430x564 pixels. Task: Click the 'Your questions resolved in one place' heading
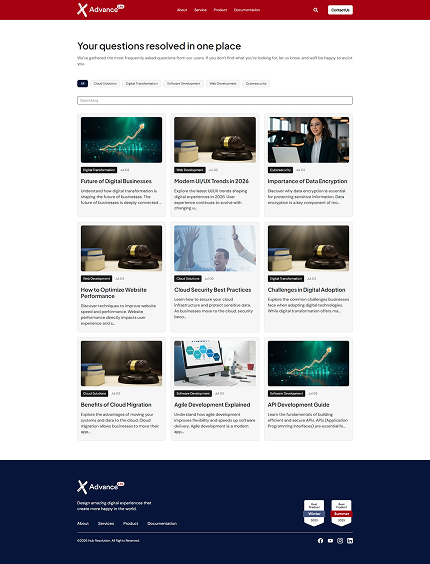pos(159,46)
